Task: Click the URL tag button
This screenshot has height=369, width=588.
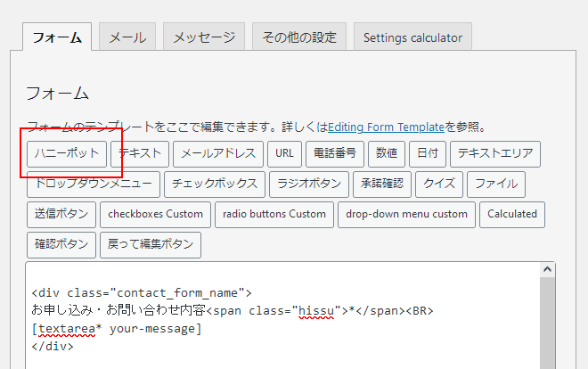Action: point(284,153)
